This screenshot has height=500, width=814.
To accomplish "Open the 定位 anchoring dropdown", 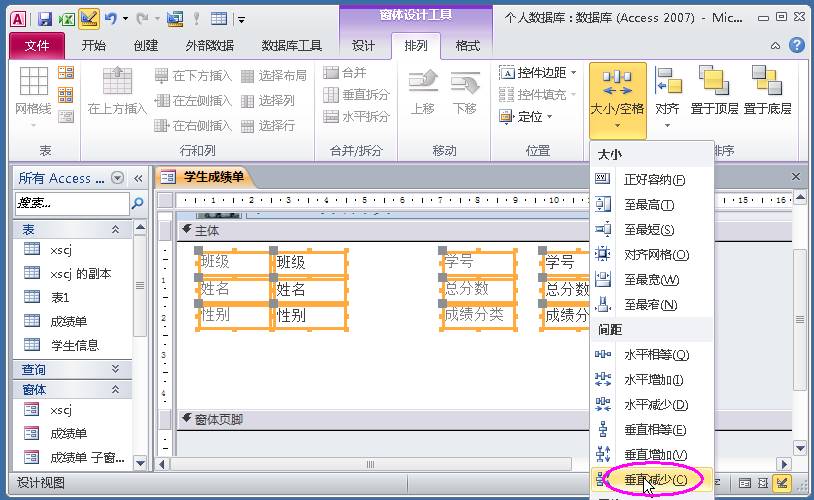I will tap(525, 116).
